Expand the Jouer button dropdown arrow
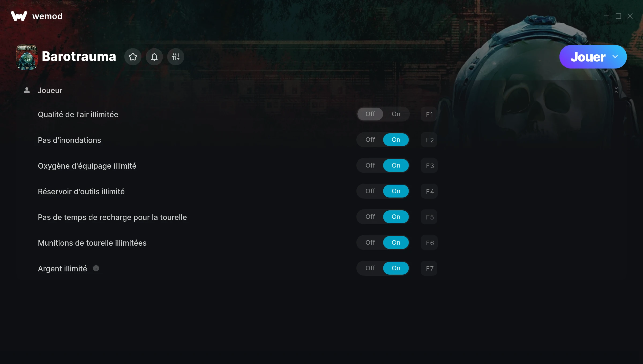 click(615, 57)
